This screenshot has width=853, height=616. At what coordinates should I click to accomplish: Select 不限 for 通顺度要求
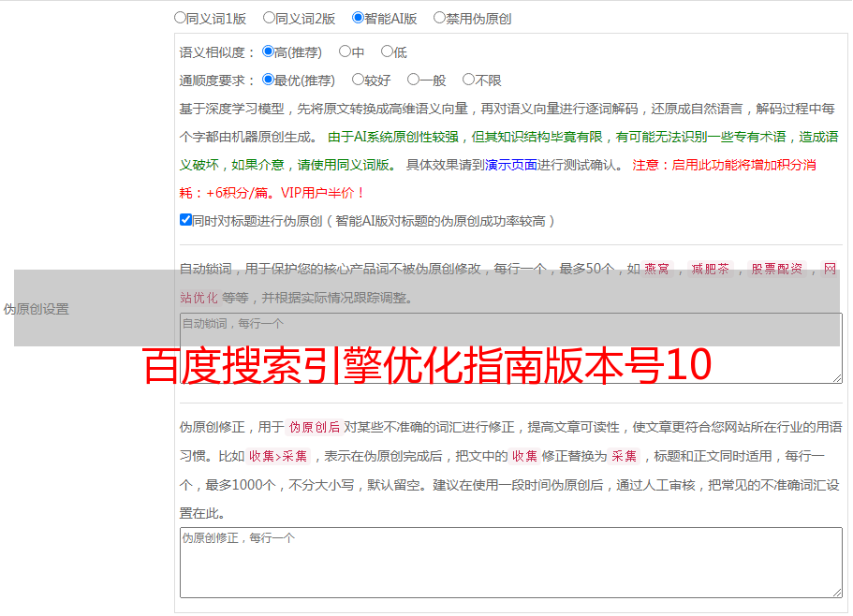point(468,80)
